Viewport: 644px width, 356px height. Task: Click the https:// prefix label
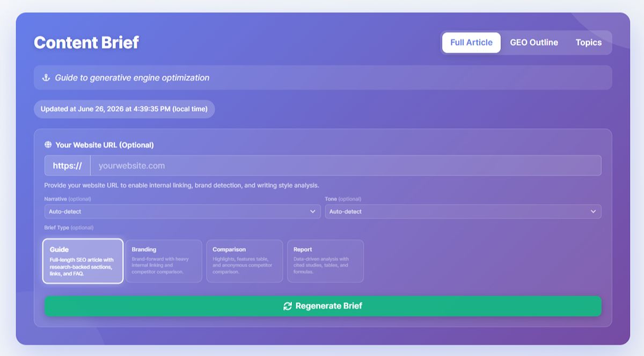[x=68, y=165]
